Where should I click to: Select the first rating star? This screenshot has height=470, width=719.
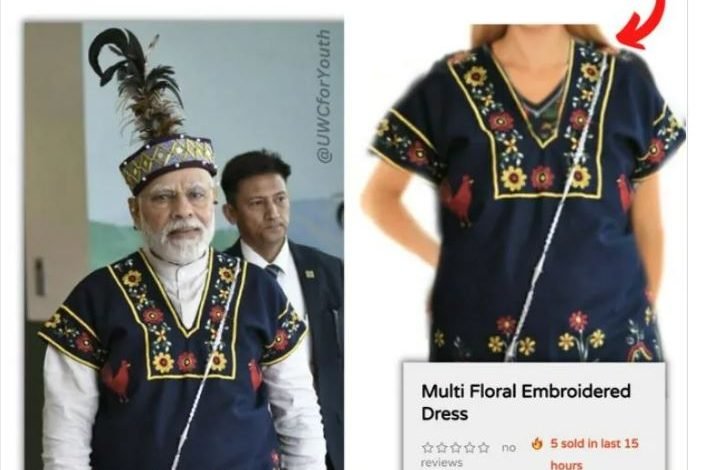(x=427, y=447)
